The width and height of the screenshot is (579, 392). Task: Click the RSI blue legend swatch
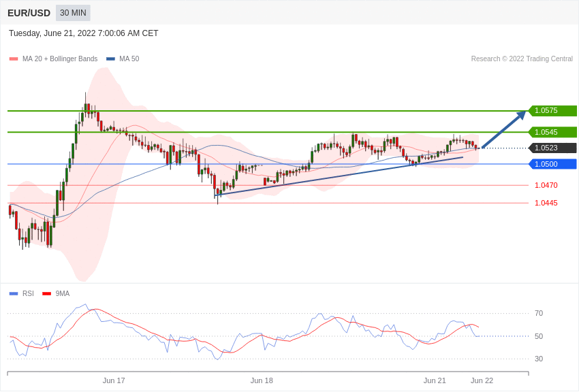pyautogui.click(x=14, y=293)
